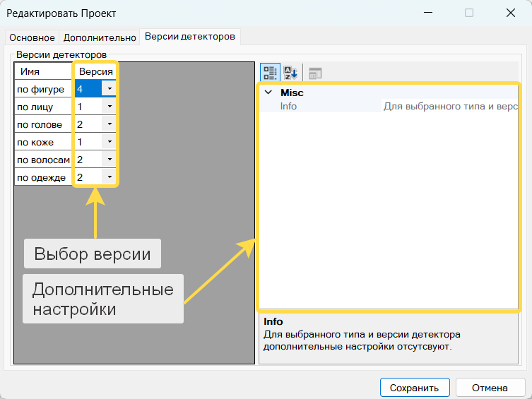Click the Property Pages icon

click(x=315, y=73)
